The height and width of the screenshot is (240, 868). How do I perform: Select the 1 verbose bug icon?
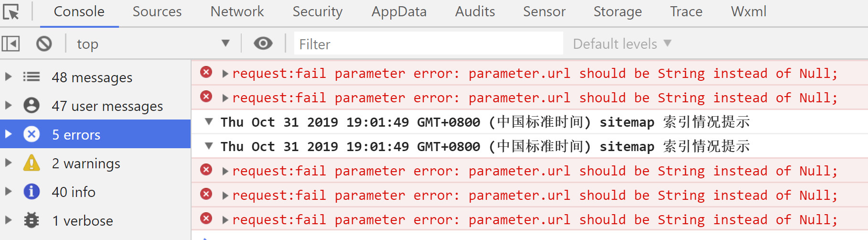coord(32,220)
